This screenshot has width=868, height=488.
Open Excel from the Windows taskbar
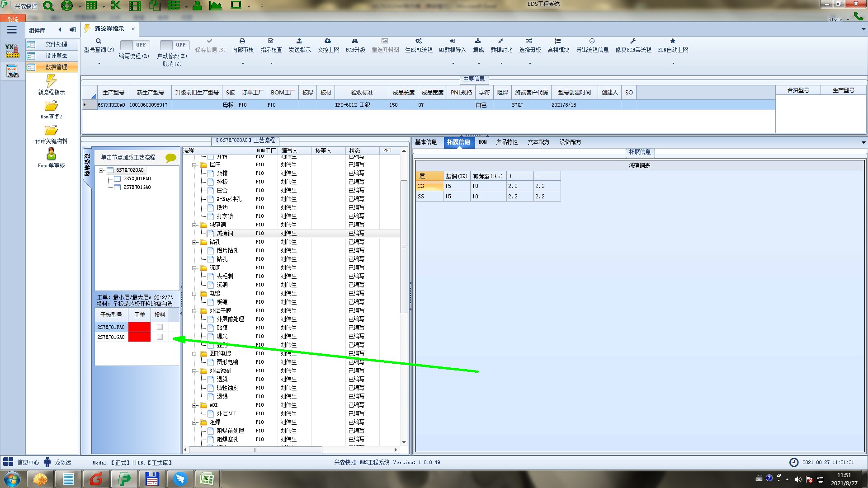tap(207, 479)
